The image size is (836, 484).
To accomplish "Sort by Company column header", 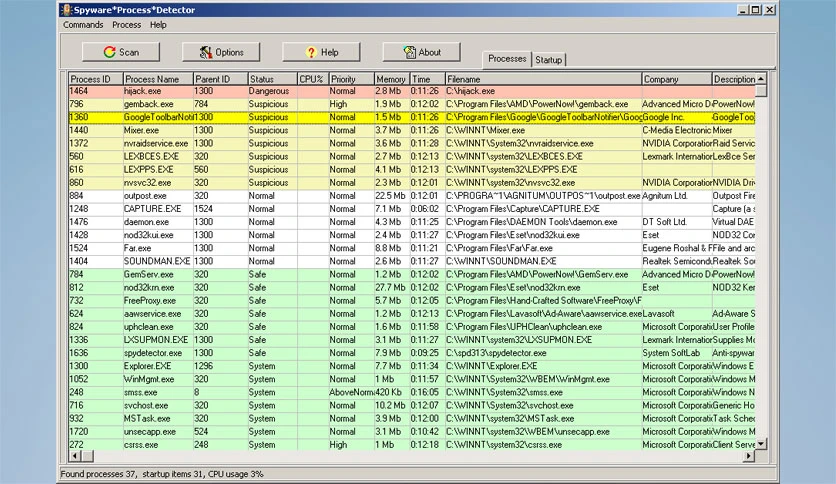I will [677, 79].
